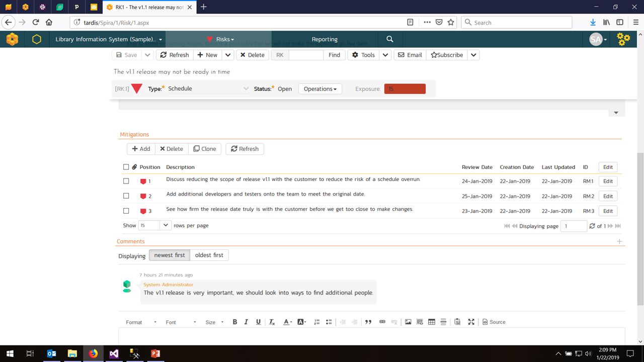Screen dimensions: 644x362
Task: Tick the checkbox for mitigation row 3
Action: click(126, 211)
